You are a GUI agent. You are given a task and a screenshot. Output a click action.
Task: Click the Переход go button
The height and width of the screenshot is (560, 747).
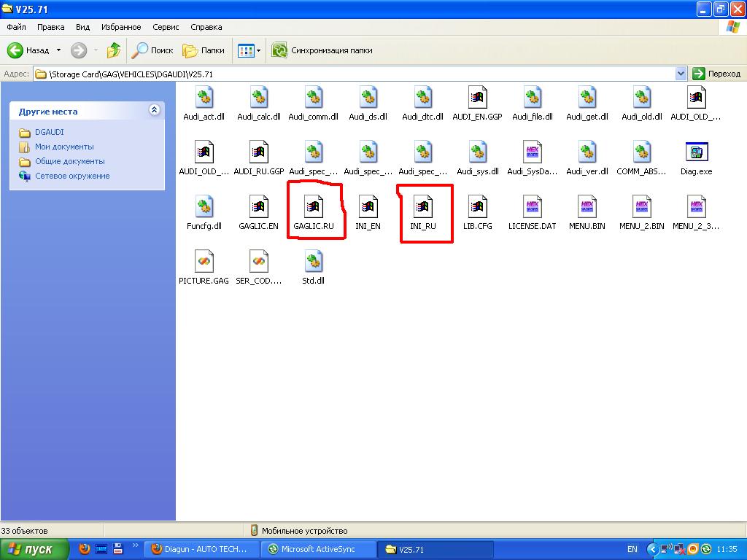[x=717, y=74]
